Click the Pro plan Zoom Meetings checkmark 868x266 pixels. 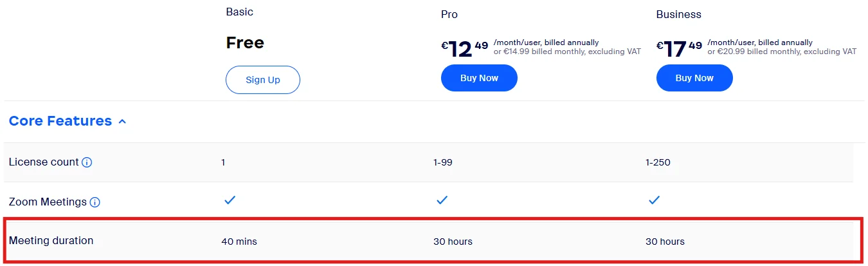tap(442, 200)
